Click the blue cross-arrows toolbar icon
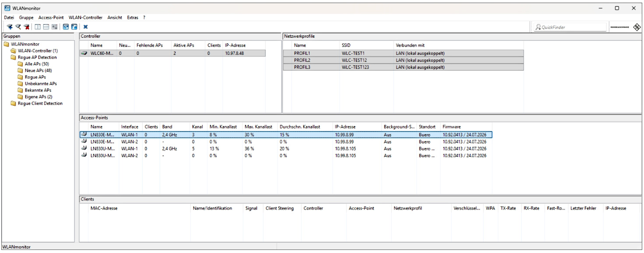Image resolution: width=644 pixels, height=253 pixels. 85,27
